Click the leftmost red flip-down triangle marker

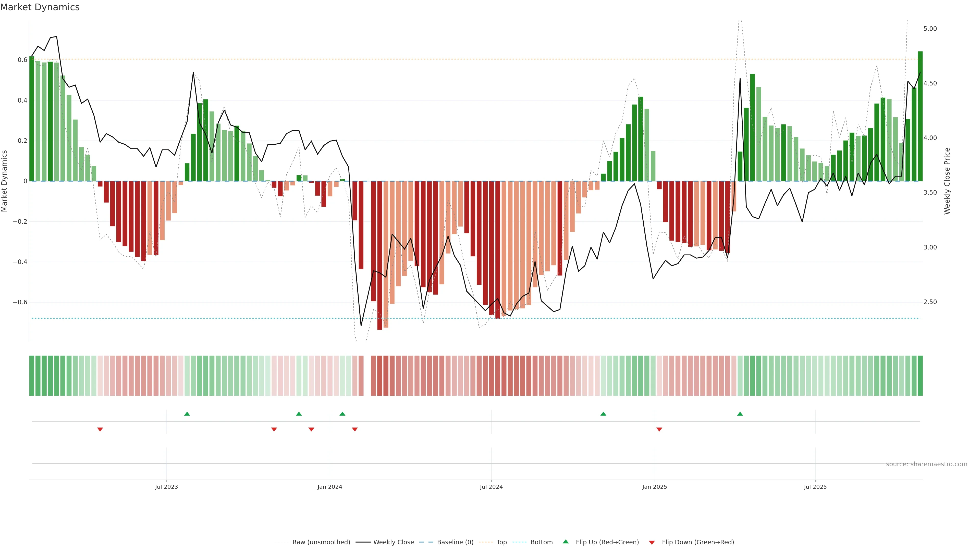pyautogui.click(x=100, y=429)
